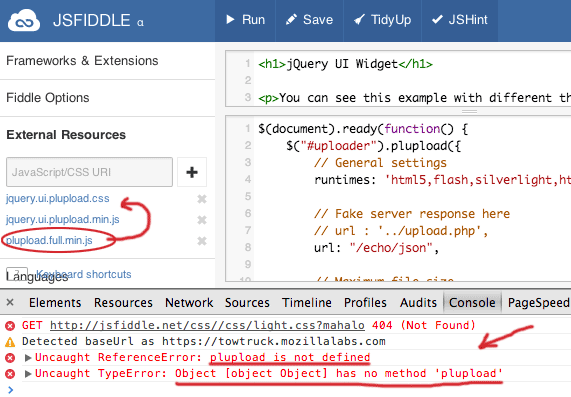
Task: Open the light.css?mahalo URL in console
Action: coord(207,325)
